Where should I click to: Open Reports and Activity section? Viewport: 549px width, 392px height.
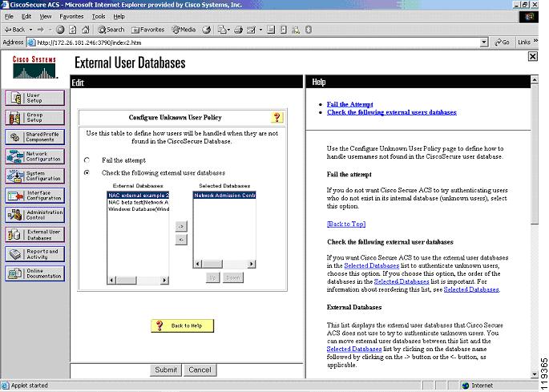[34, 254]
